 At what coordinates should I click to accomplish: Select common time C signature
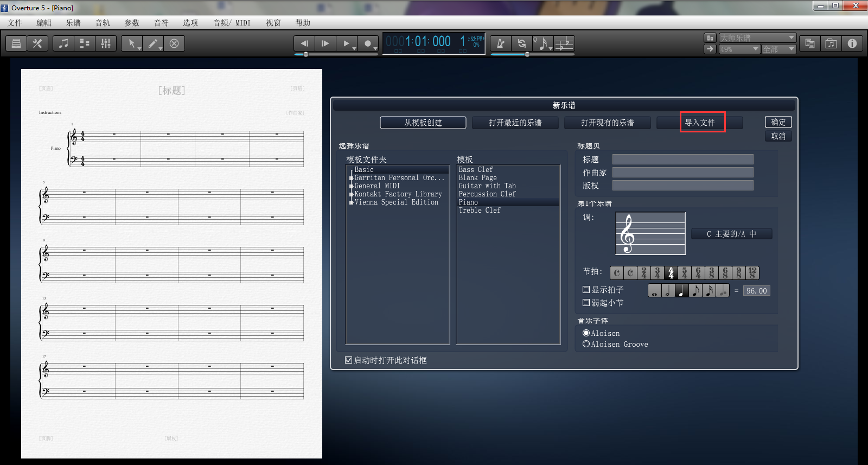(617, 273)
